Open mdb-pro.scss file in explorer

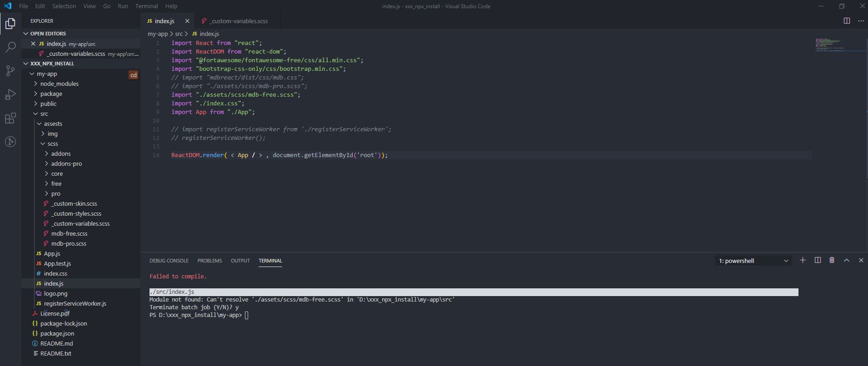point(81,243)
